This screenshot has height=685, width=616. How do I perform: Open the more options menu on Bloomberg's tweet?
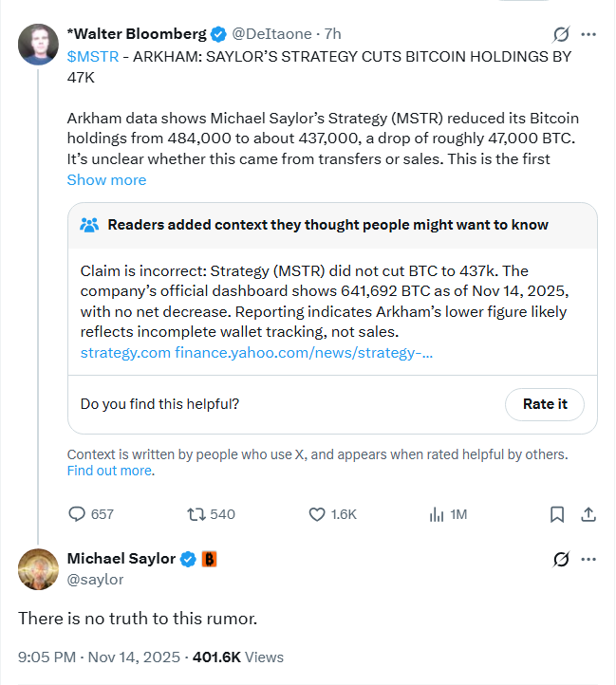[588, 34]
